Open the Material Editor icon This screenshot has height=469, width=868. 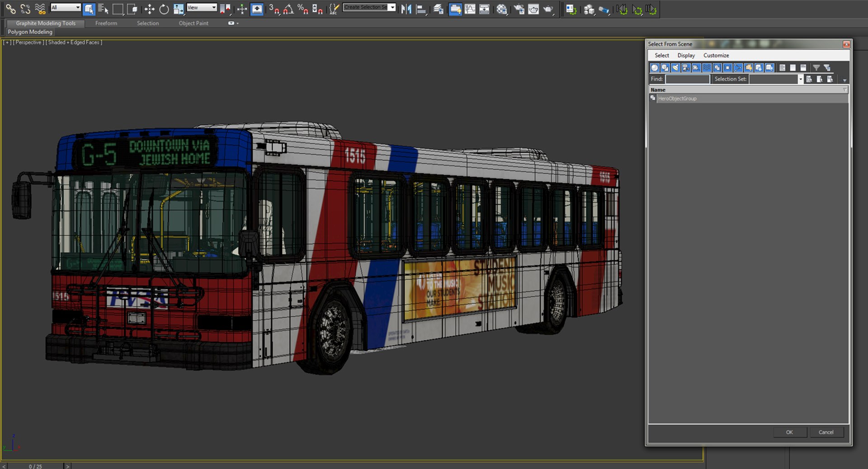tap(501, 9)
